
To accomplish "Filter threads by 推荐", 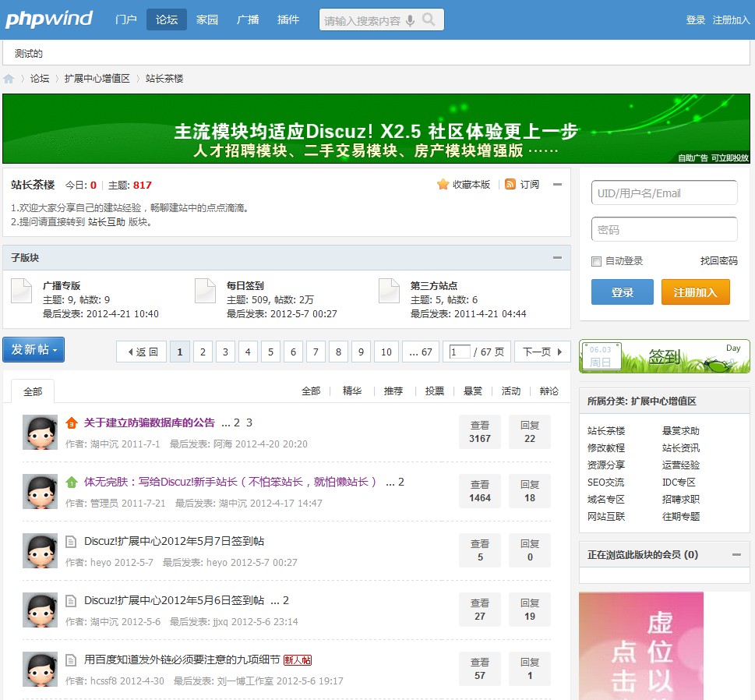I will [393, 391].
